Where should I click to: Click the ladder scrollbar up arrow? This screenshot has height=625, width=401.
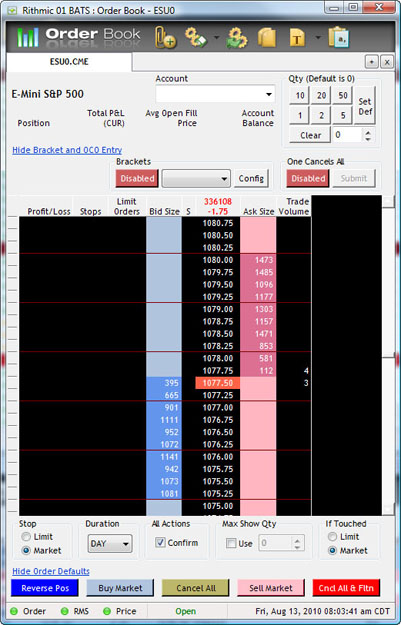[x=388, y=201]
